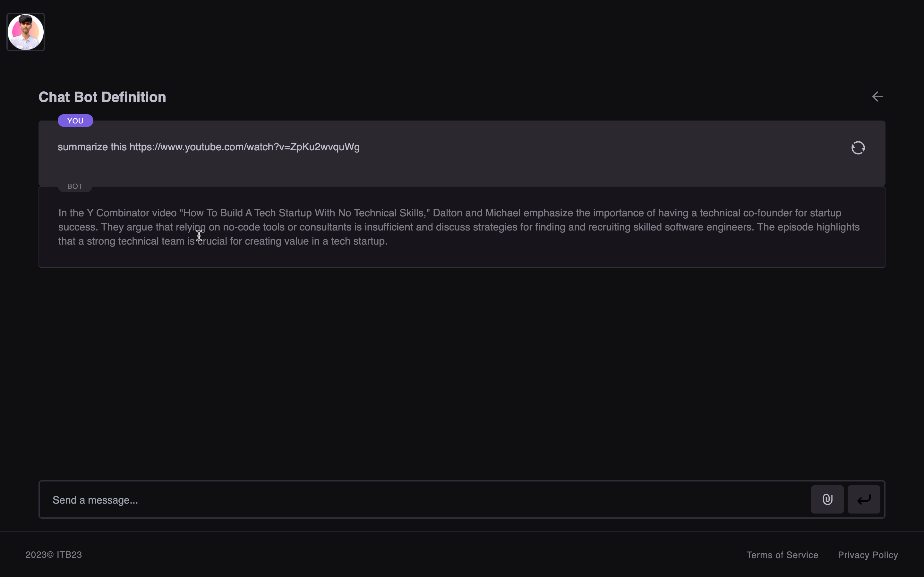Click the 2023© ITB23 footer text
924x577 pixels.
point(54,555)
